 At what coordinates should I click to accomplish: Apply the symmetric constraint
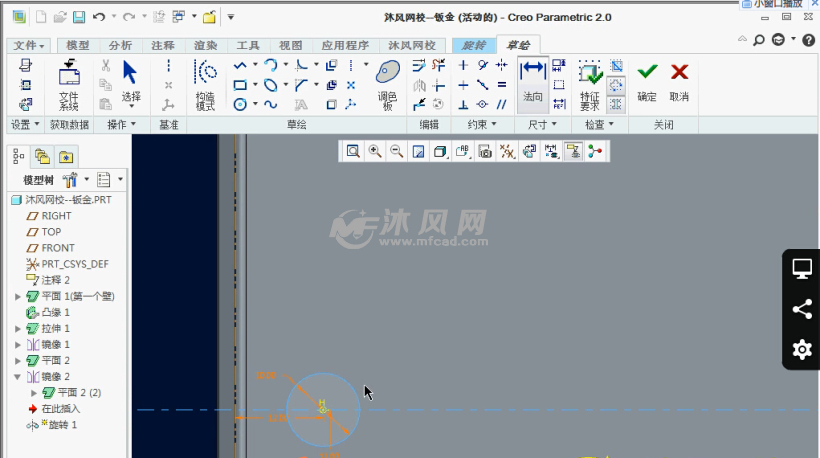(x=502, y=65)
